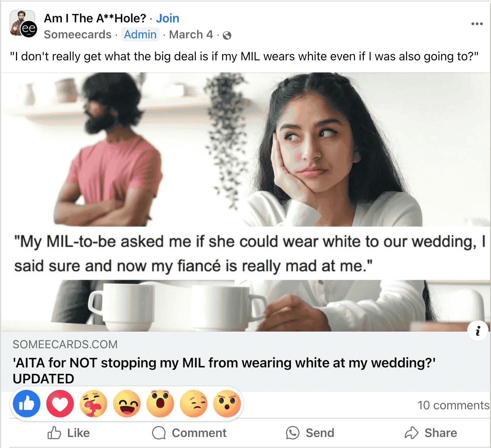Viewport: 491px width, 448px height.
Task: Open the three-dot post options menu
Action: click(477, 24)
